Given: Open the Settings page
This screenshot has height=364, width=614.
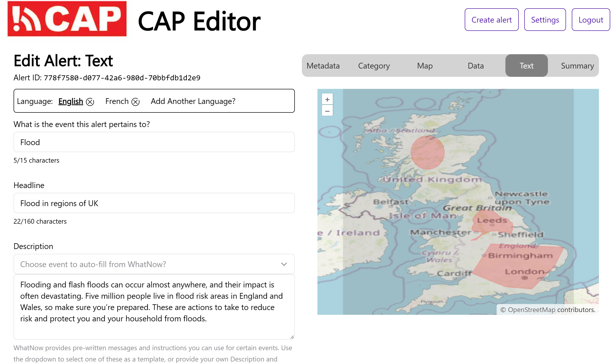Looking at the screenshot, I should click(545, 20).
